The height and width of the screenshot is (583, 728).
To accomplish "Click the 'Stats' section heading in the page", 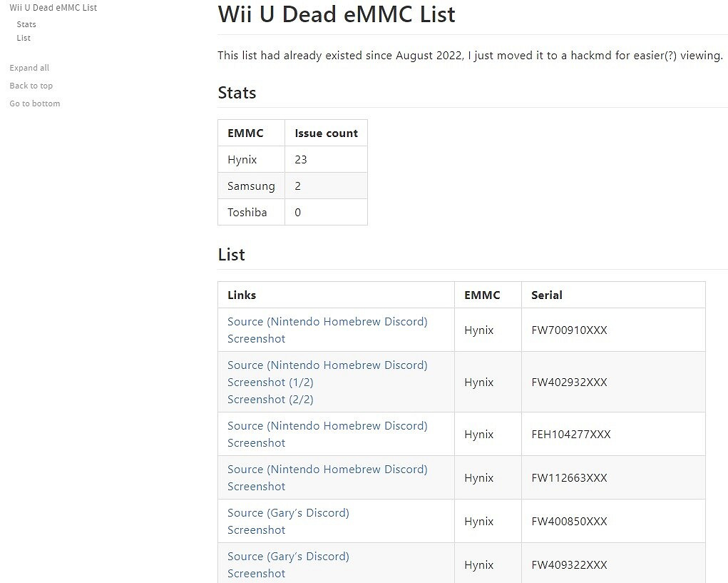I will tap(237, 93).
